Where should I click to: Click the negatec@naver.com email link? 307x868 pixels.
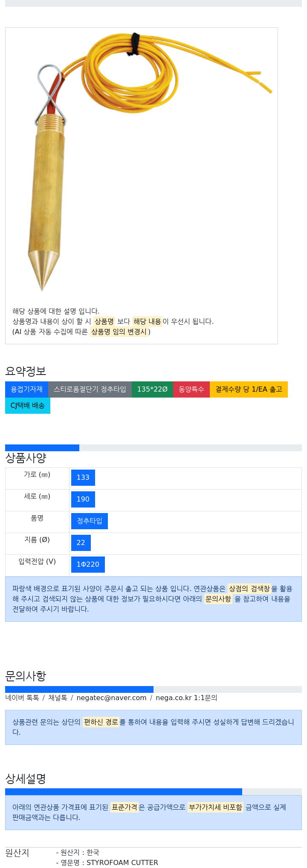(111, 698)
